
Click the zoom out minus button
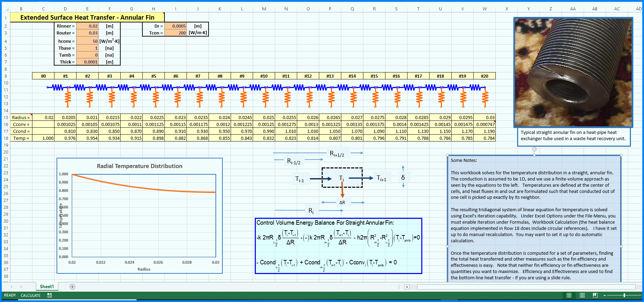pyautogui.click(x=605, y=295)
